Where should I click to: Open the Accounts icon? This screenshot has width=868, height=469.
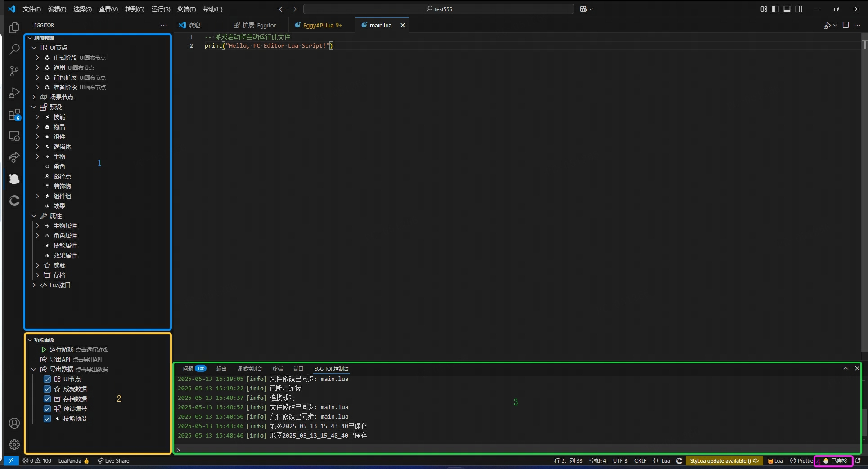(x=14, y=423)
